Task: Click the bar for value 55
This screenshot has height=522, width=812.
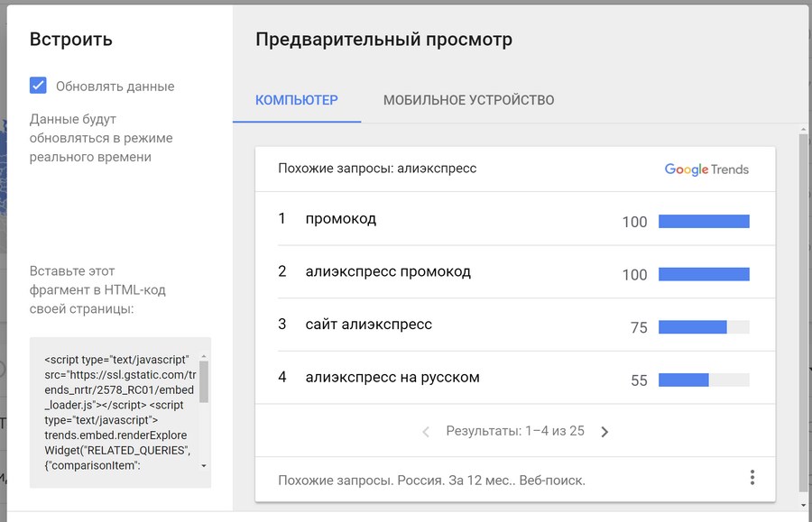Action: click(x=704, y=380)
